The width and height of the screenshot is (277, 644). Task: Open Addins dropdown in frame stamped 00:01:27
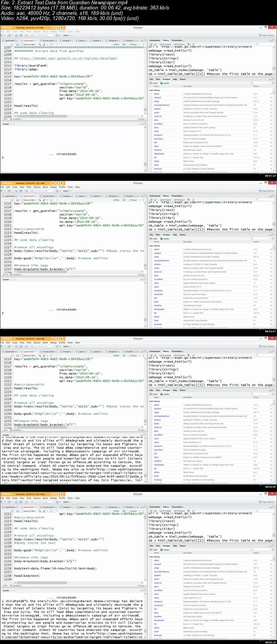tap(67, 35)
